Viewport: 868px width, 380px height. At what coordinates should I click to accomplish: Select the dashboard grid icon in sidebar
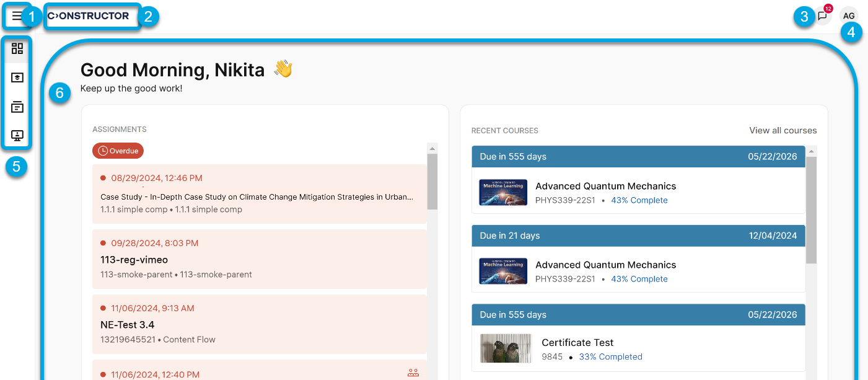(x=17, y=48)
